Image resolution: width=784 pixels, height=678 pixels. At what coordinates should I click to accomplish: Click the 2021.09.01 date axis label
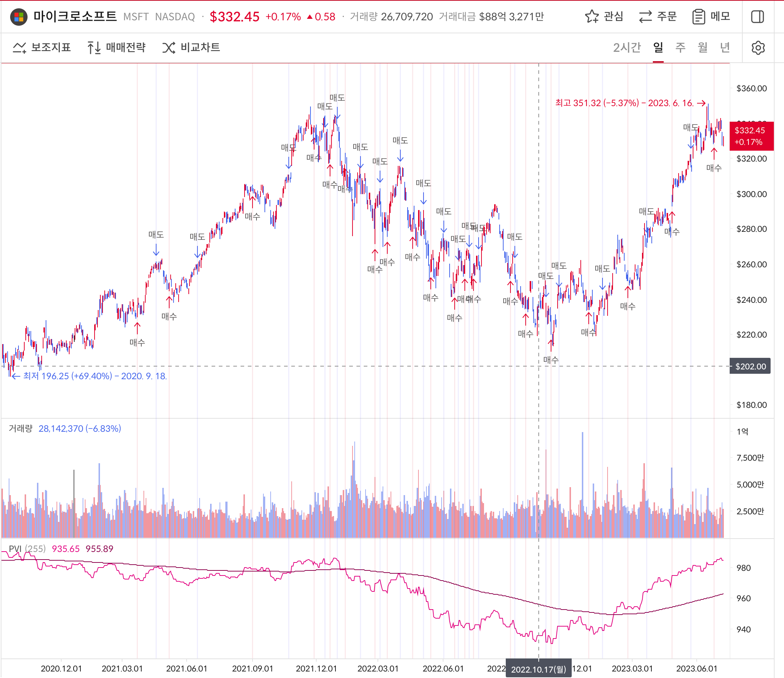click(x=253, y=669)
